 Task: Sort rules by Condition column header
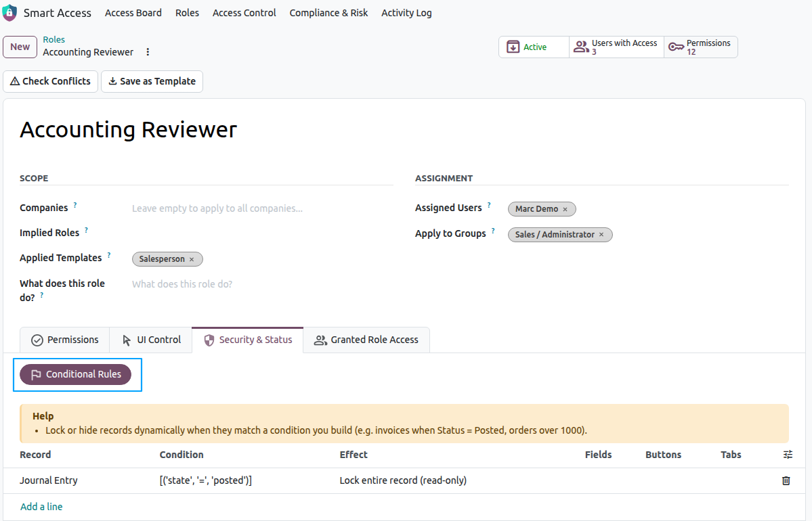pos(181,455)
